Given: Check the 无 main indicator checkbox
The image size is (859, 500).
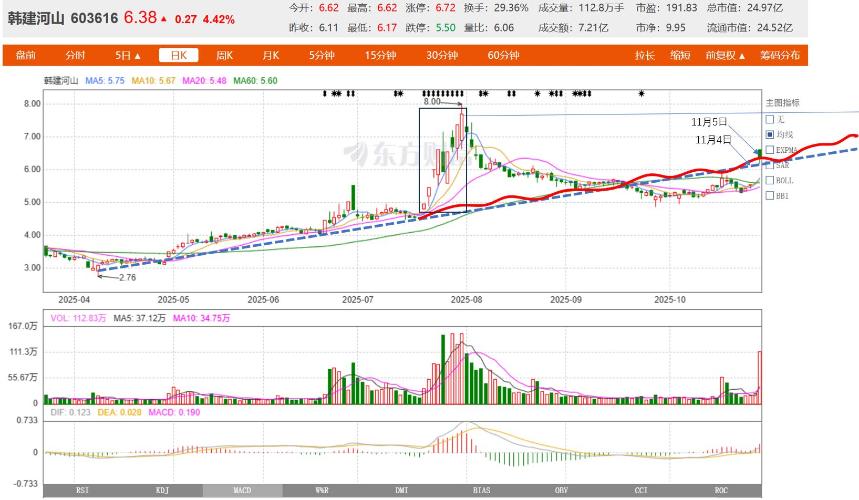Looking at the screenshot, I should click(770, 119).
